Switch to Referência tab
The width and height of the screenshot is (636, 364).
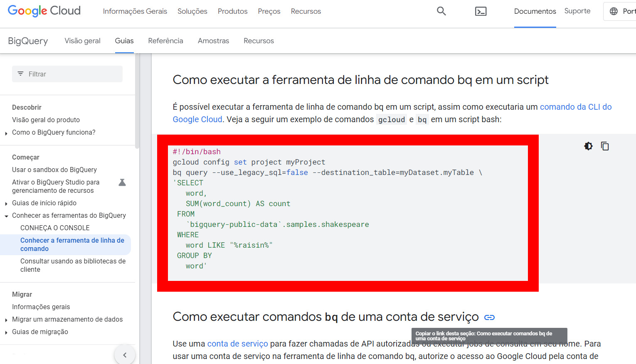click(x=165, y=41)
